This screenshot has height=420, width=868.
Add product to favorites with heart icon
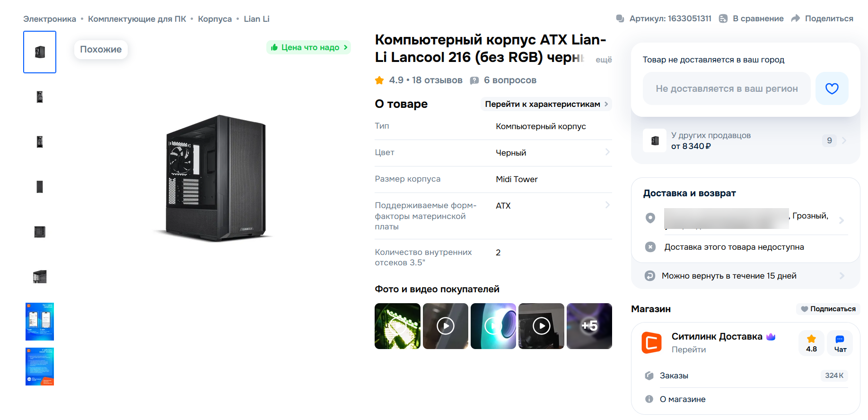point(832,88)
